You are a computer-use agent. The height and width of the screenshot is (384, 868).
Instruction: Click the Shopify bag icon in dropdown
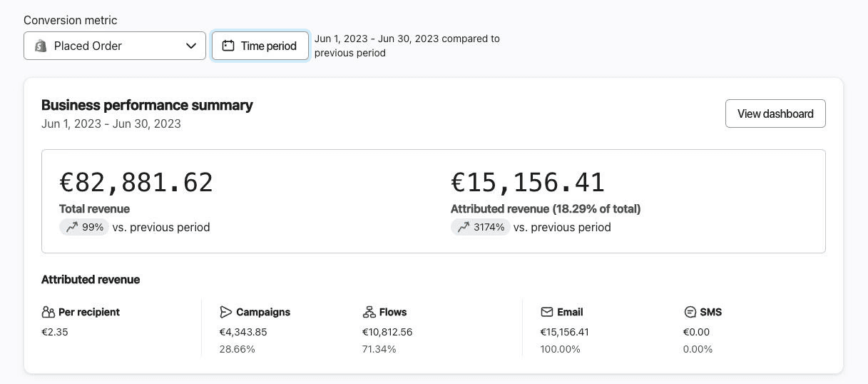click(41, 46)
